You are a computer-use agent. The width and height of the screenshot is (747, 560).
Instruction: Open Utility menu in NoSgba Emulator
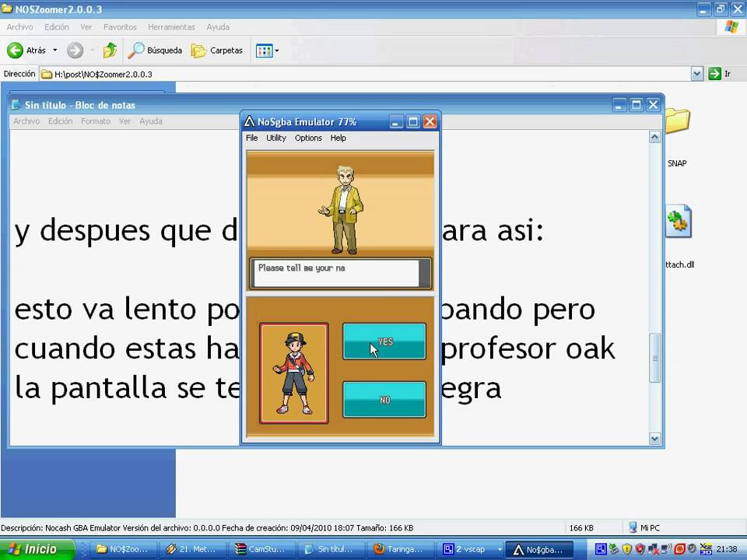pos(275,138)
